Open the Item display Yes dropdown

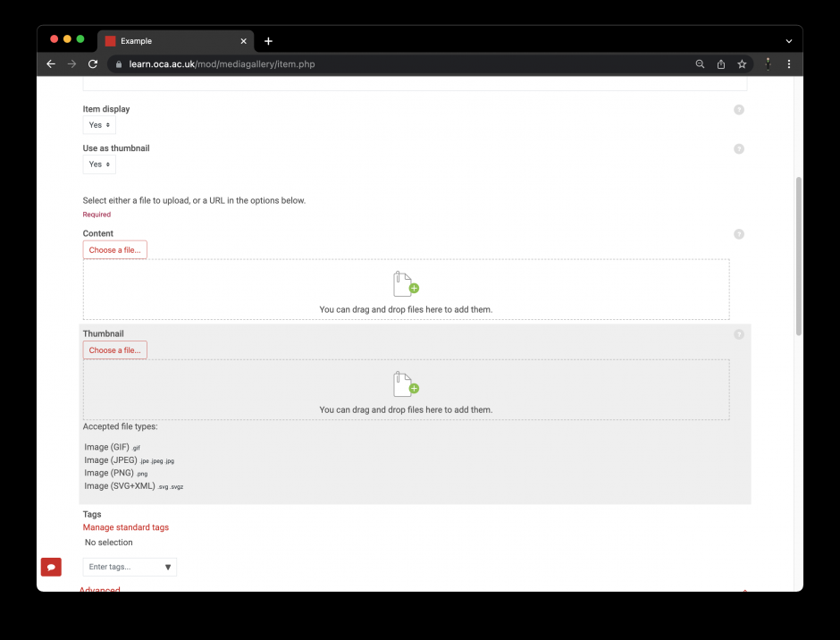click(98, 125)
